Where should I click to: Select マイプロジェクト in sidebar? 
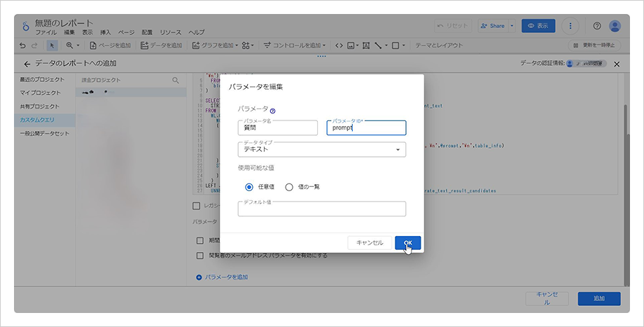pyautogui.click(x=41, y=93)
